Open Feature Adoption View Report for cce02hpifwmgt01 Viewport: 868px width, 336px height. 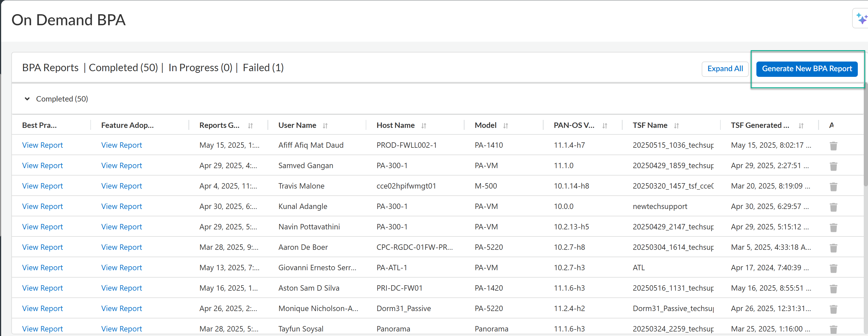[x=122, y=186]
